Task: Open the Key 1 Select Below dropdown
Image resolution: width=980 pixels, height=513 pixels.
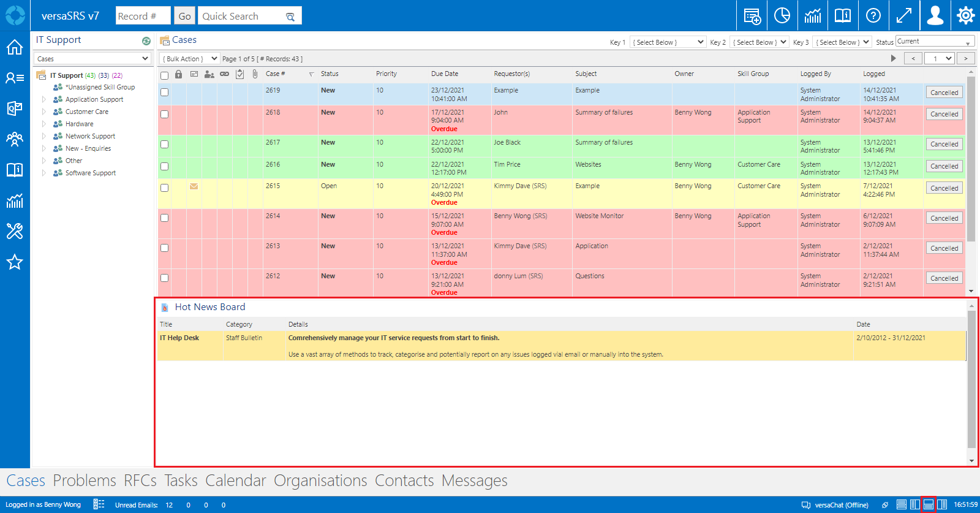Action: [668, 42]
